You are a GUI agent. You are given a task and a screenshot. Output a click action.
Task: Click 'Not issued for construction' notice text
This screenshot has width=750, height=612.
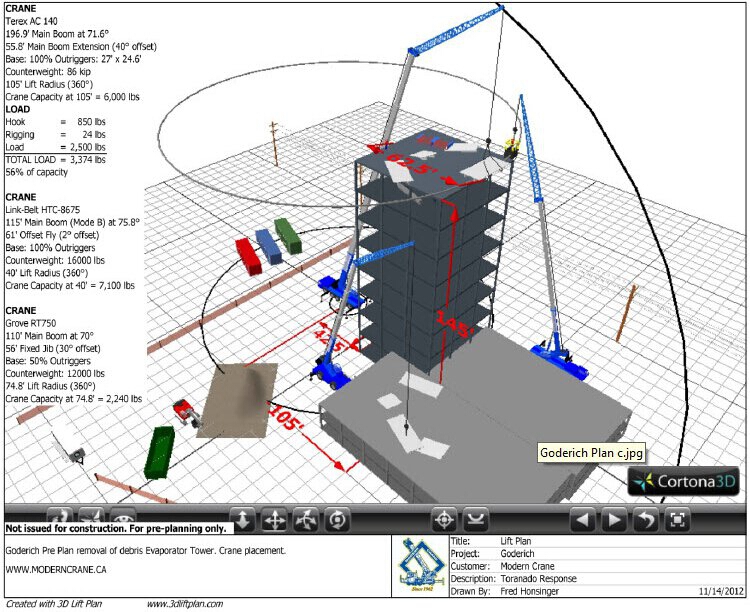116,528
